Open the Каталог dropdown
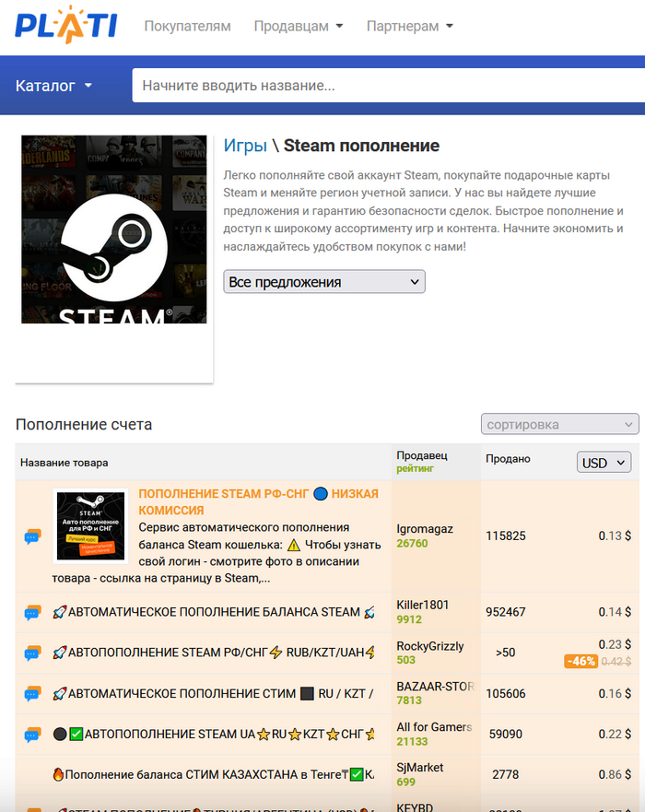645x812 pixels. click(53, 86)
